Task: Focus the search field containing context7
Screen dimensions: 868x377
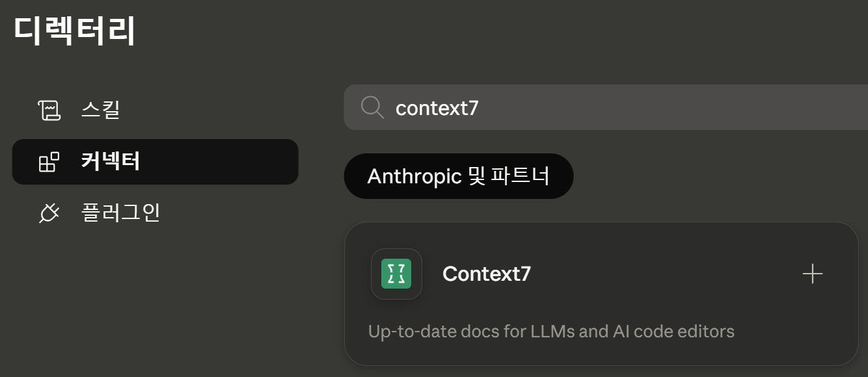Action: 606,107
